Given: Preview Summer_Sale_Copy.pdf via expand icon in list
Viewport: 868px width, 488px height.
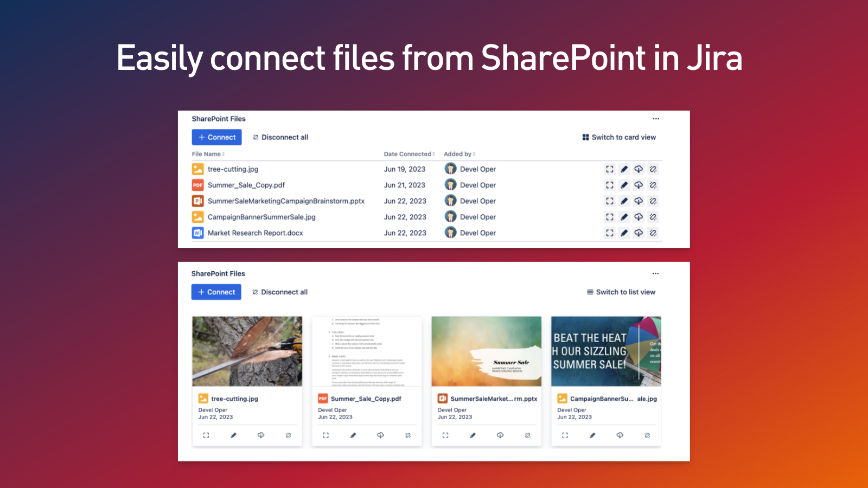Looking at the screenshot, I should pyautogui.click(x=610, y=185).
